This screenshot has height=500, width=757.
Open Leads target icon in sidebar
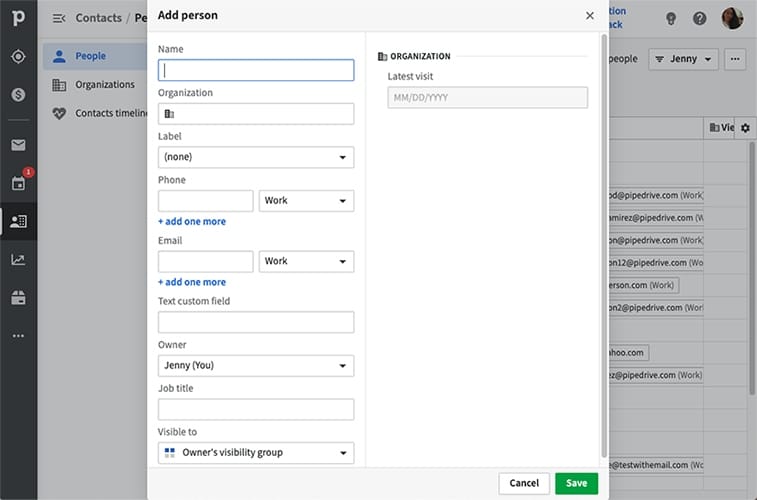(18, 56)
